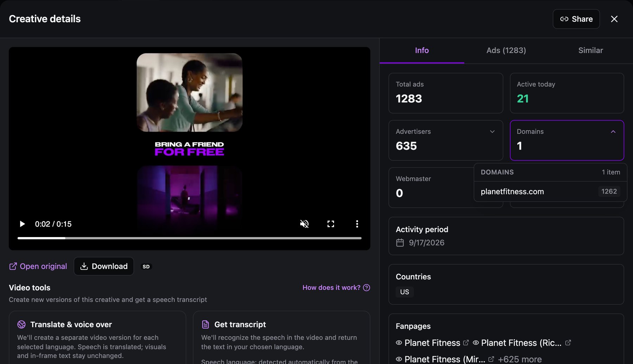Click the US country tag
Screen dimensions: 633x364
[x=404, y=292]
